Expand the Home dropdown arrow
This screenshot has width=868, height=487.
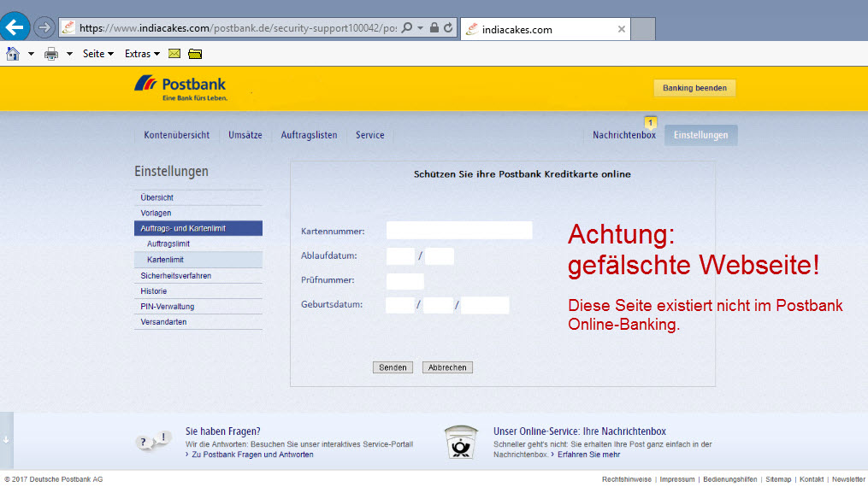coord(31,54)
